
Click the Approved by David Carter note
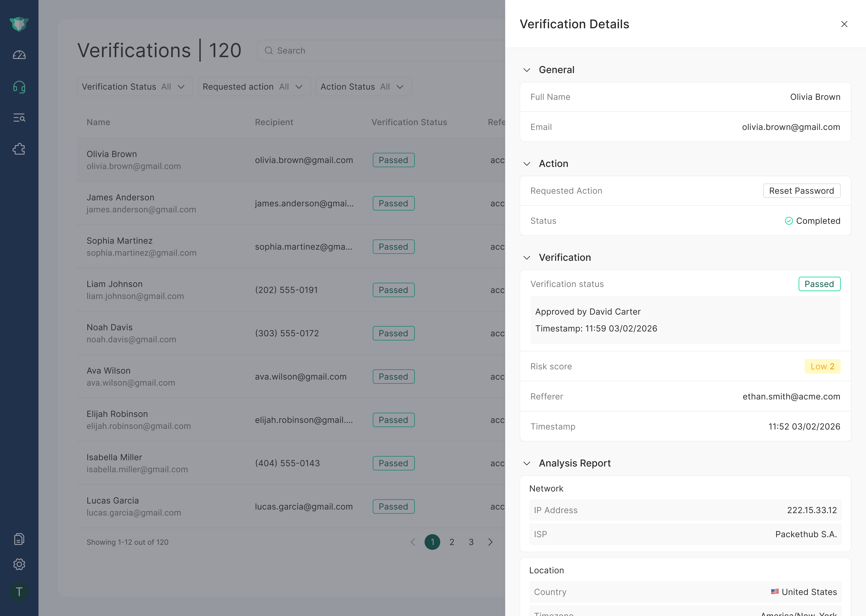pos(588,312)
